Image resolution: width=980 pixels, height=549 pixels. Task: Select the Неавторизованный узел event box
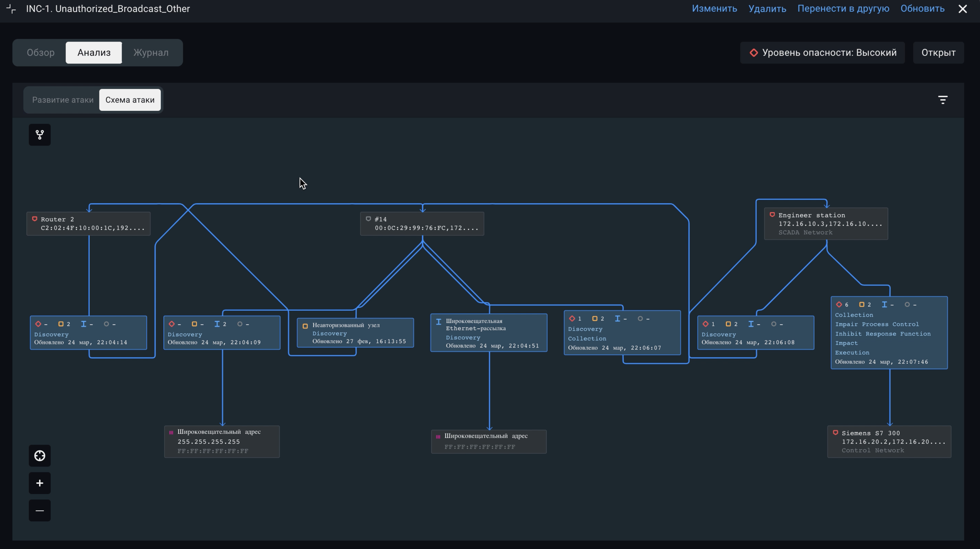click(x=355, y=333)
